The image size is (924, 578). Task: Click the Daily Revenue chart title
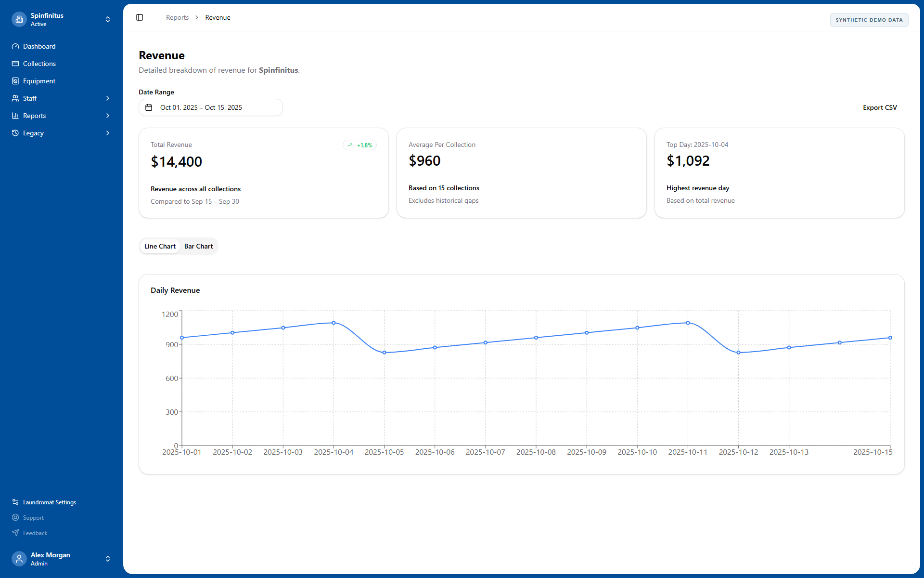(175, 290)
